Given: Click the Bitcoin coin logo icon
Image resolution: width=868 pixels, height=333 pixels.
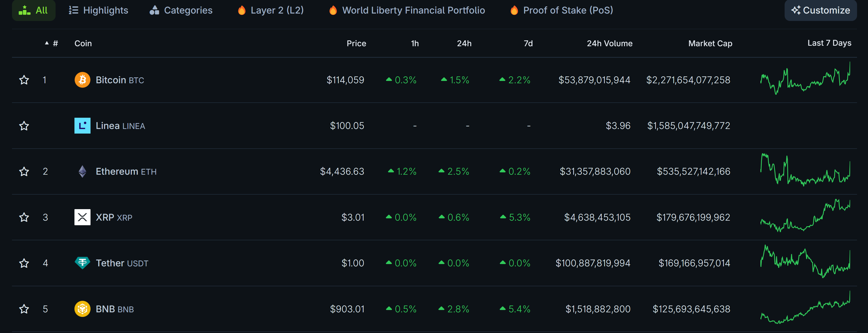Looking at the screenshot, I should (82, 80).
